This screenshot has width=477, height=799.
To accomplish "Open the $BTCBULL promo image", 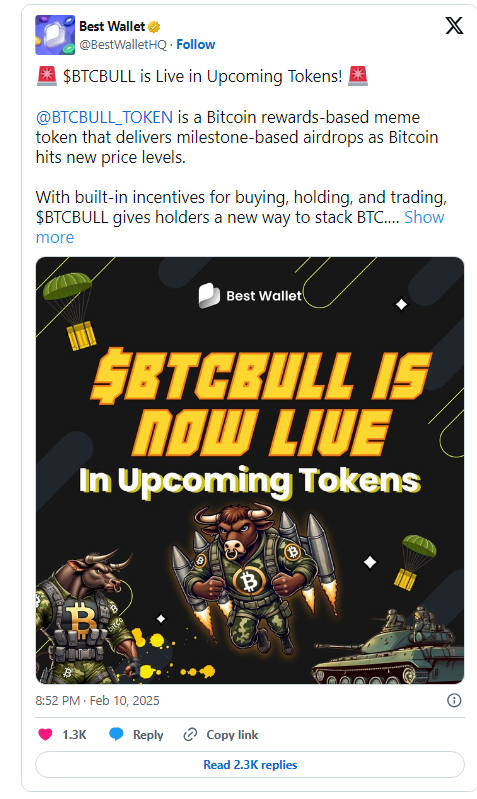I will (250, 470).
